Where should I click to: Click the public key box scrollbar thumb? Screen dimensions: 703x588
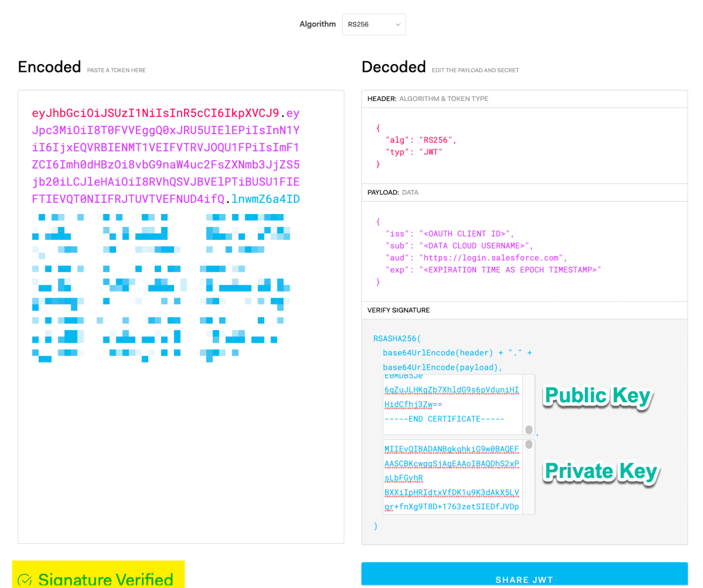(529, 430)
